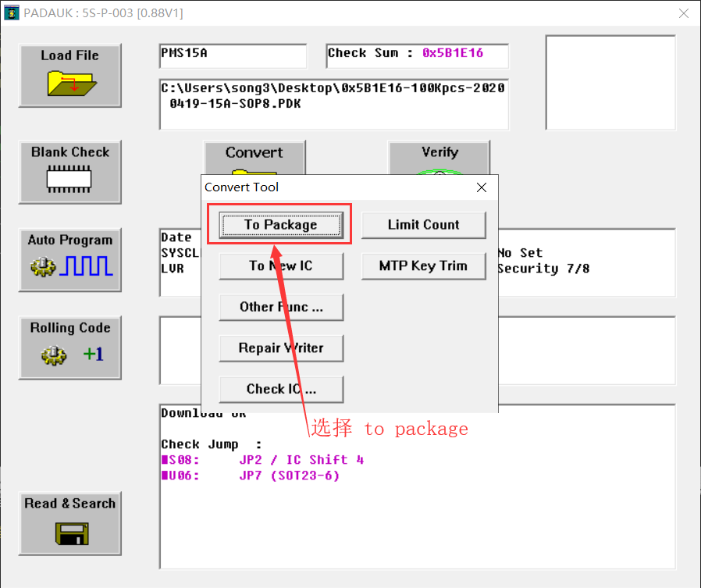Open the Other Func... options

tap(280, 307)
